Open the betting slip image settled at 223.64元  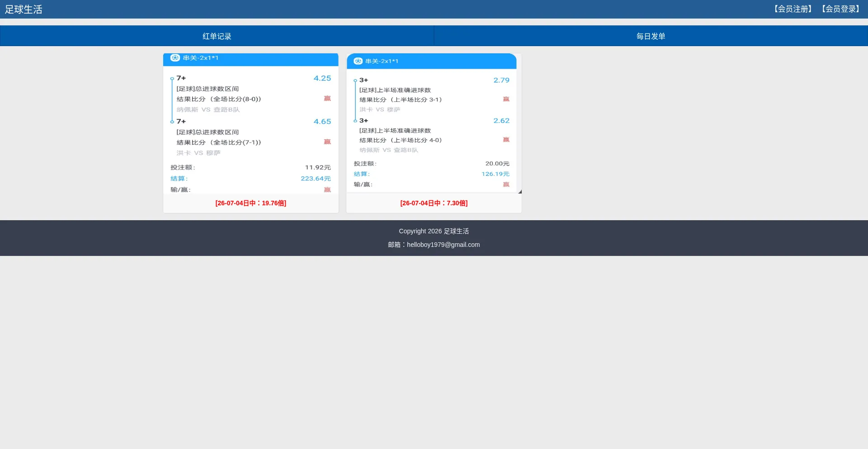tap(251, 123)
